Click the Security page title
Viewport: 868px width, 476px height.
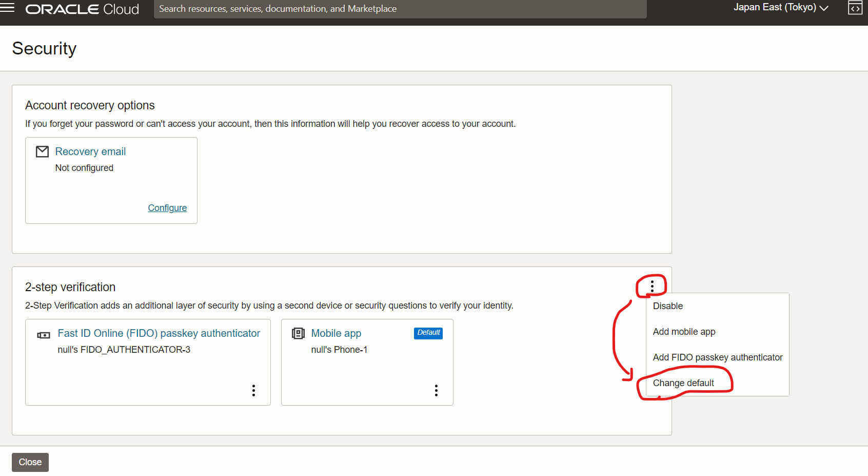pyautogui.click(x=44, y=48)
